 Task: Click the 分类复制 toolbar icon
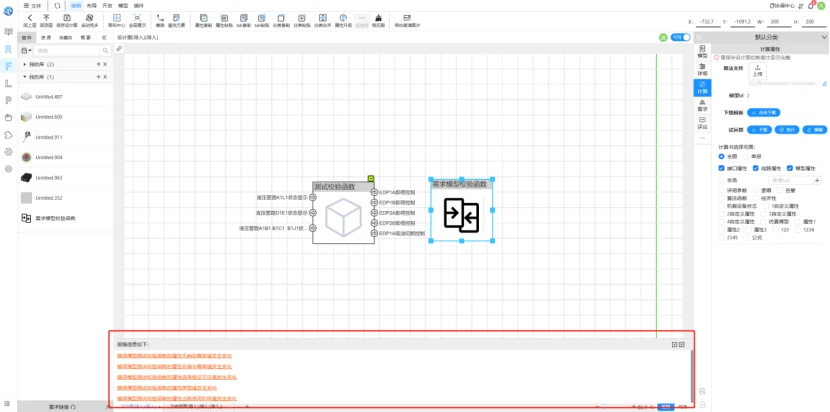pos(281,20)
